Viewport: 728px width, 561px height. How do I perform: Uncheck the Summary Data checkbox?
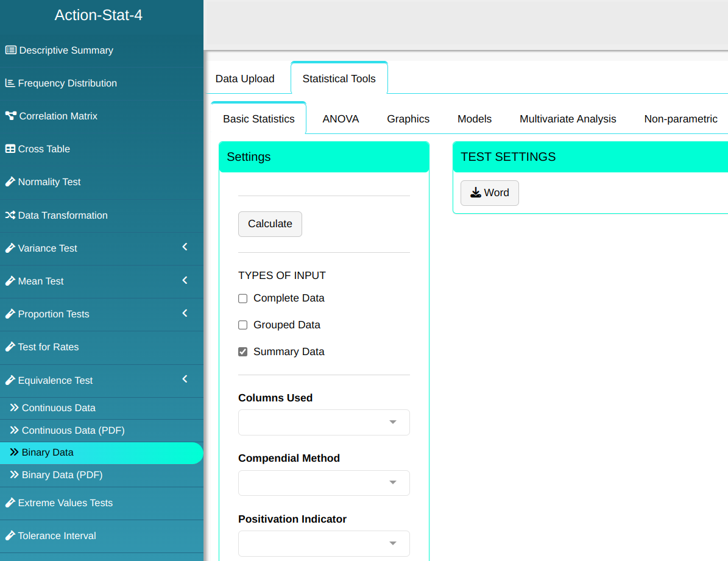tap(242, 352)
